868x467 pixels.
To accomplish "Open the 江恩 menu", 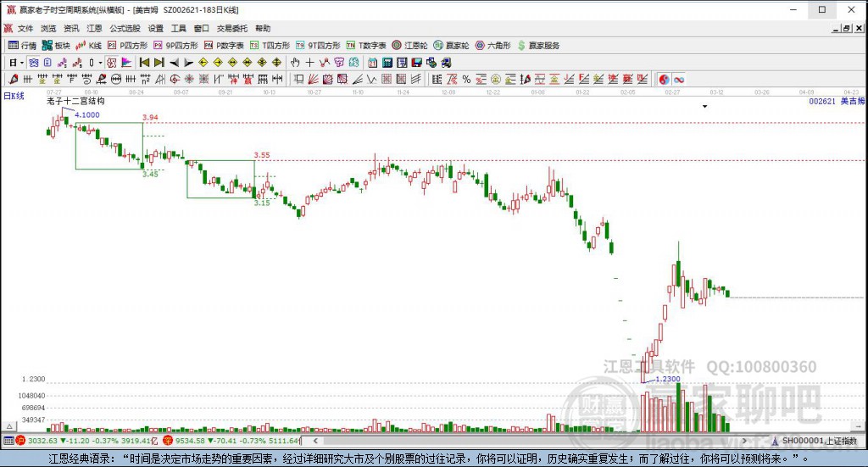I will pos(94,28).
